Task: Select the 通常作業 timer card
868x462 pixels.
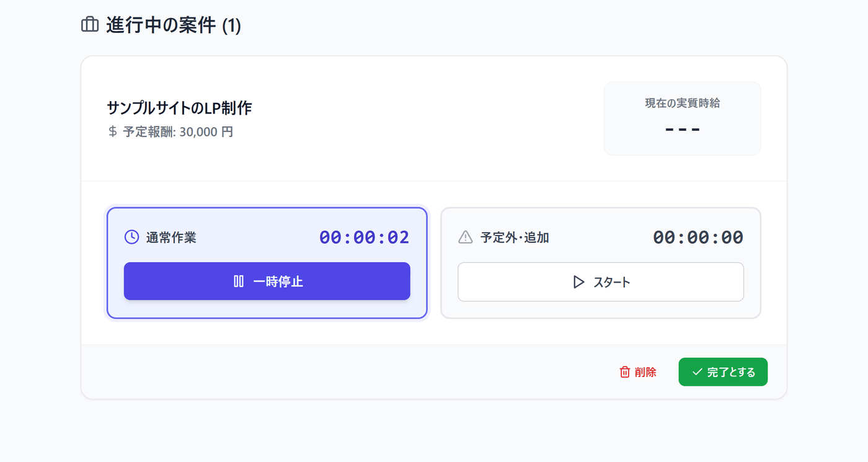Action: [x=267, y=264]
